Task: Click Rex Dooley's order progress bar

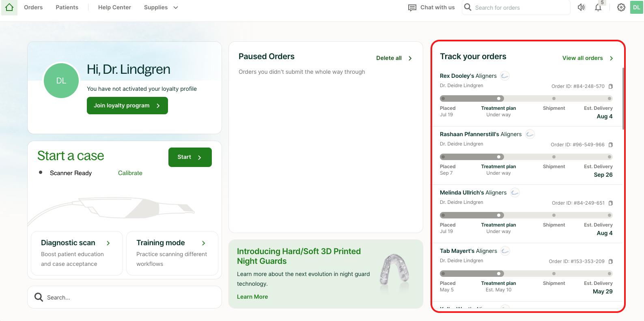Action: pyautogui.click(x=526, y=98)
